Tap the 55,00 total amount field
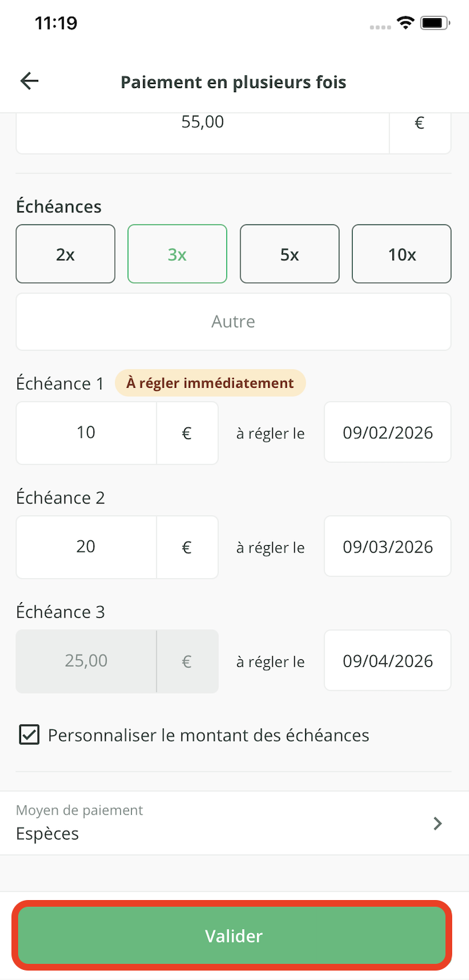The image size is (469, 980). tap(202, 123)
